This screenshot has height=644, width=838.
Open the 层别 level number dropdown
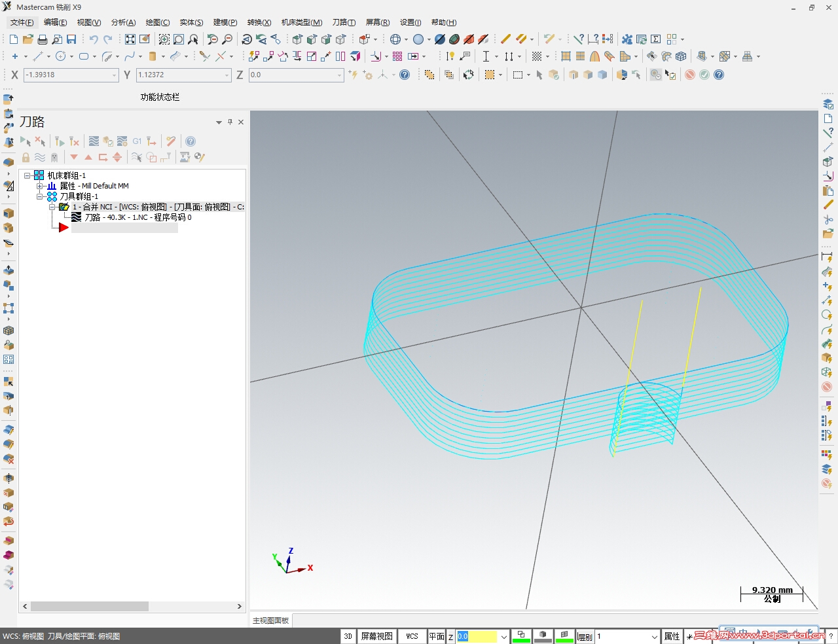coord(654,637)
